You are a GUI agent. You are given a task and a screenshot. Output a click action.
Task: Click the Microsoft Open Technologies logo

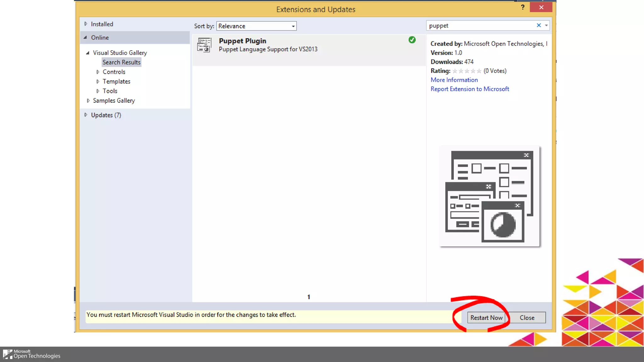[x=31, y=354]
